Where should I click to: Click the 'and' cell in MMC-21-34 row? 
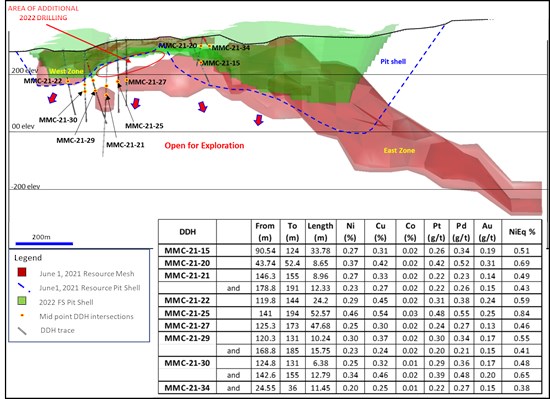coord(234,388)
